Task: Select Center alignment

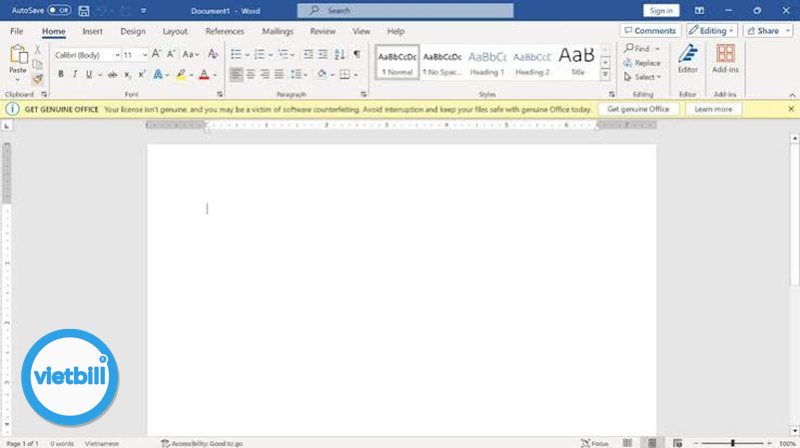Action: tap(251, 74)
